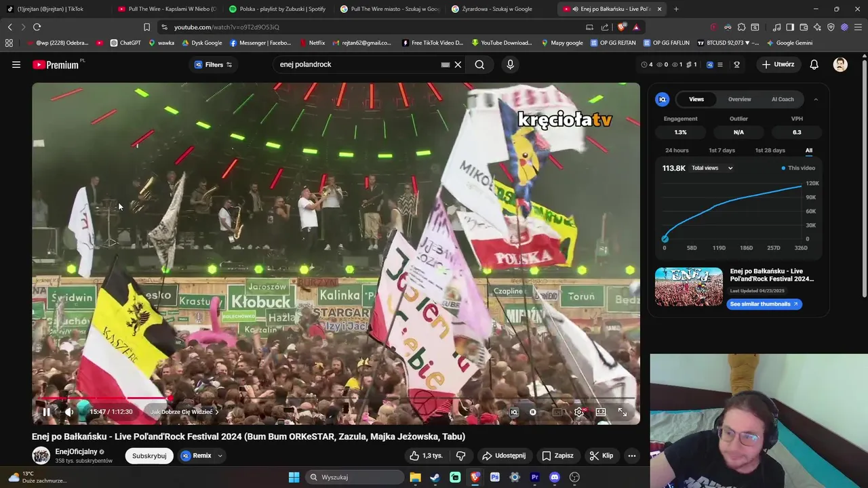The image size is (868, 488).
Task: Switch the player to theater mode
Action: tap(601, 411)
